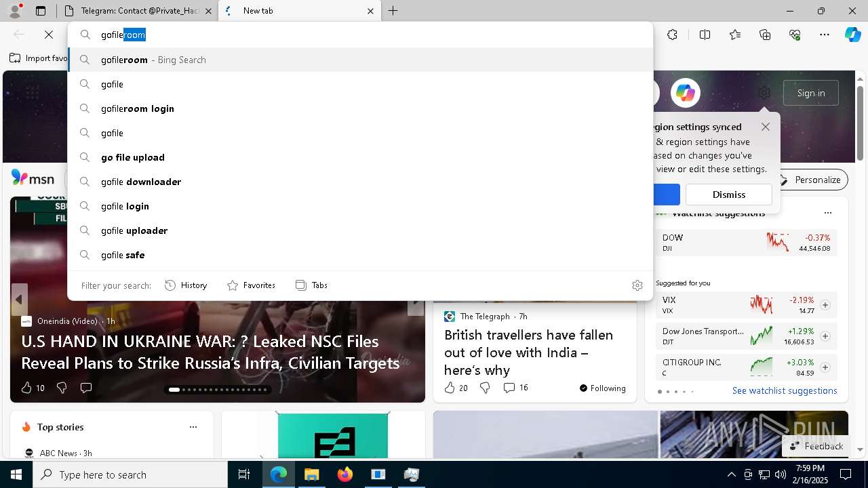Go to previous carousel slide arrow
Image resolution: width=868 pixels, height=488 pixels.
(19, 300)
